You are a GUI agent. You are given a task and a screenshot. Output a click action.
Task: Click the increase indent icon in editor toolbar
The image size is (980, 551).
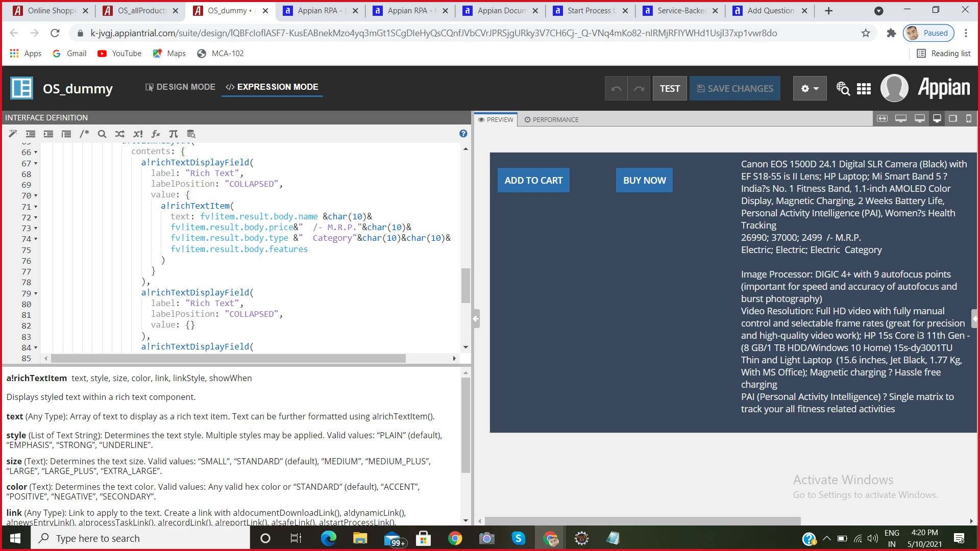pyautogui.click(x=48, y=134)
